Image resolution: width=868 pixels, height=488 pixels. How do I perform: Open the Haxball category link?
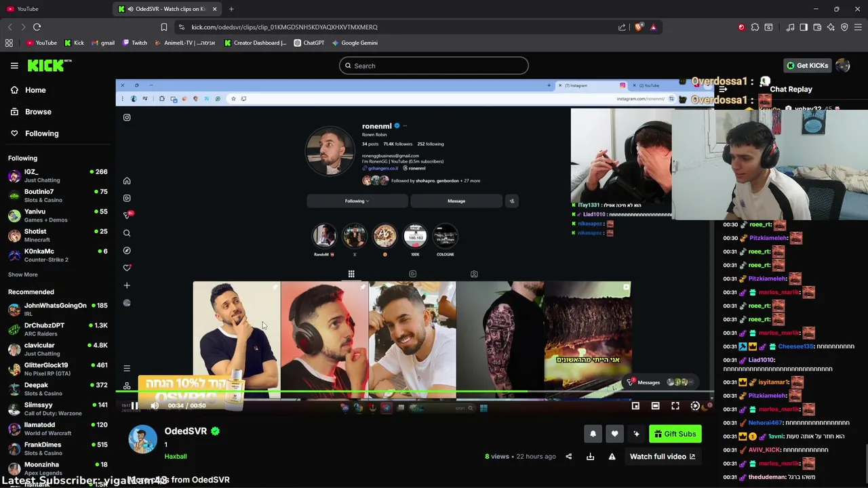click(176, 456)
